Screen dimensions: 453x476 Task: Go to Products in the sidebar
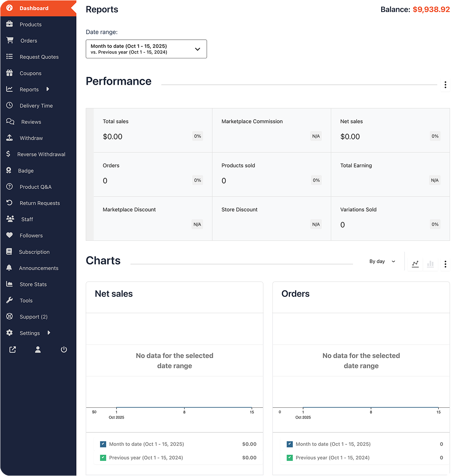coord(30,25)
